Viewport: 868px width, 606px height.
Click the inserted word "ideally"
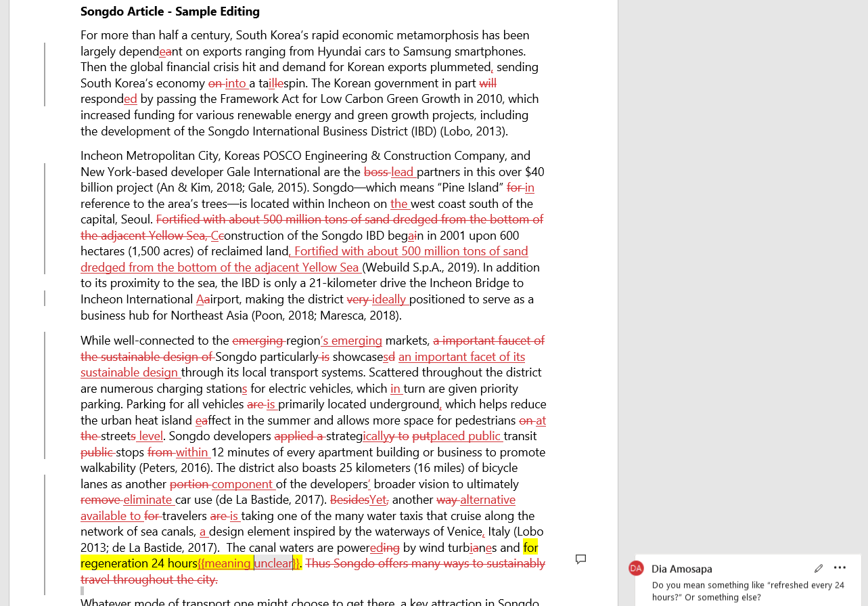[x=388, y=299]
